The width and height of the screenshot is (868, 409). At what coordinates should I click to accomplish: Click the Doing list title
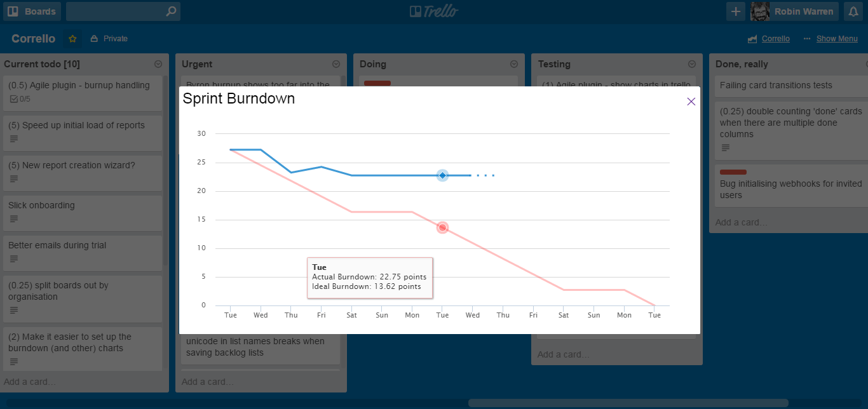pos(373,64)
